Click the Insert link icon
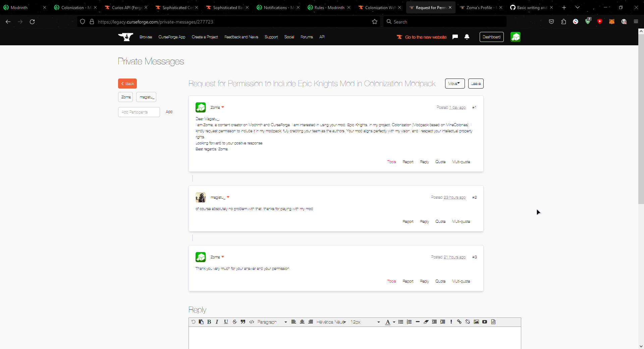 pos(459,322)
